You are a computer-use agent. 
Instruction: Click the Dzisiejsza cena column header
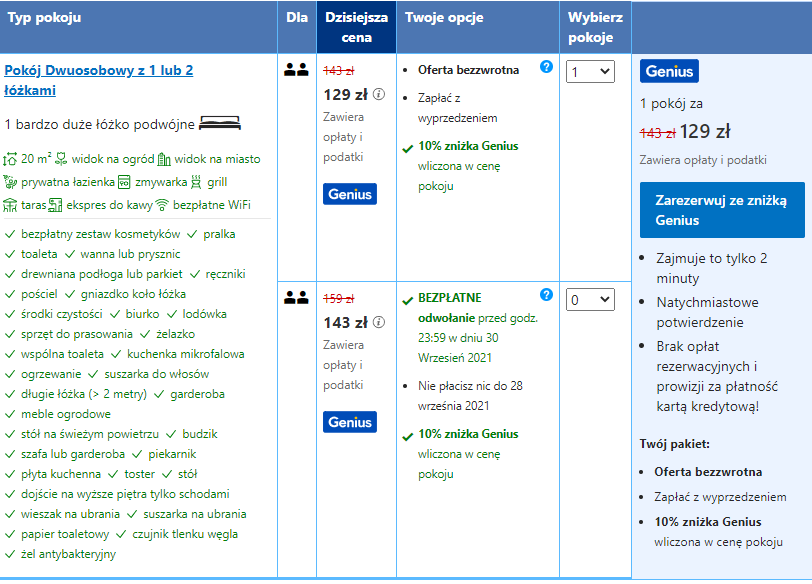click(356, 27)
